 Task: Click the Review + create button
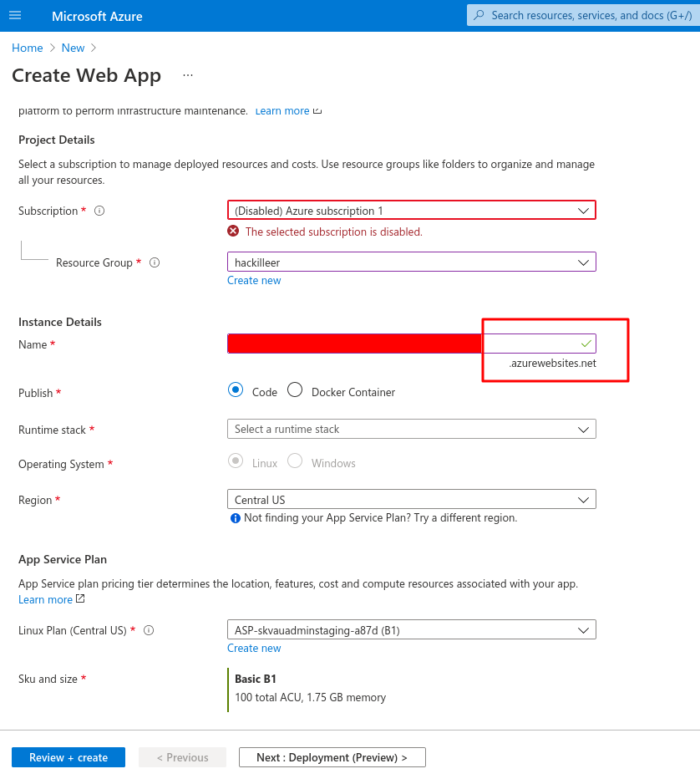click(68, 757)
